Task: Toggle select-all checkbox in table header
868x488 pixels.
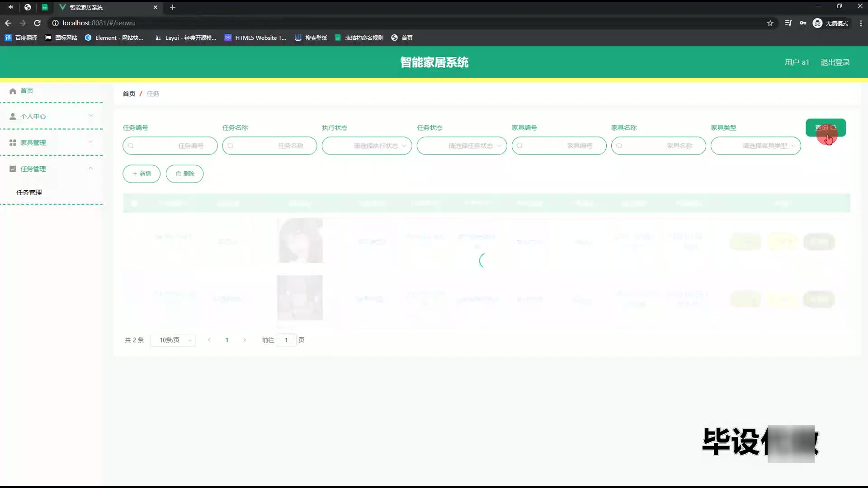Action: point(134,203)
